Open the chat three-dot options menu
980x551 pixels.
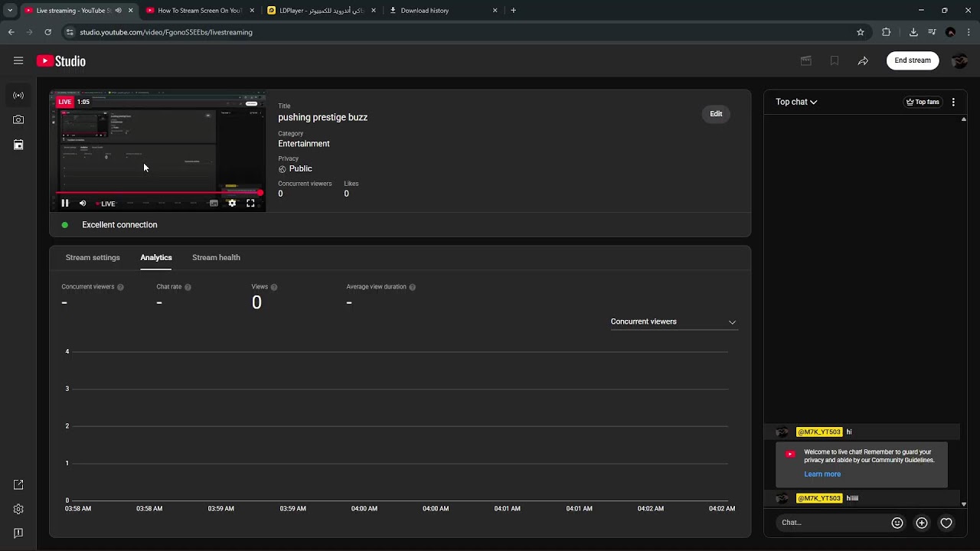tap(953, 102)
